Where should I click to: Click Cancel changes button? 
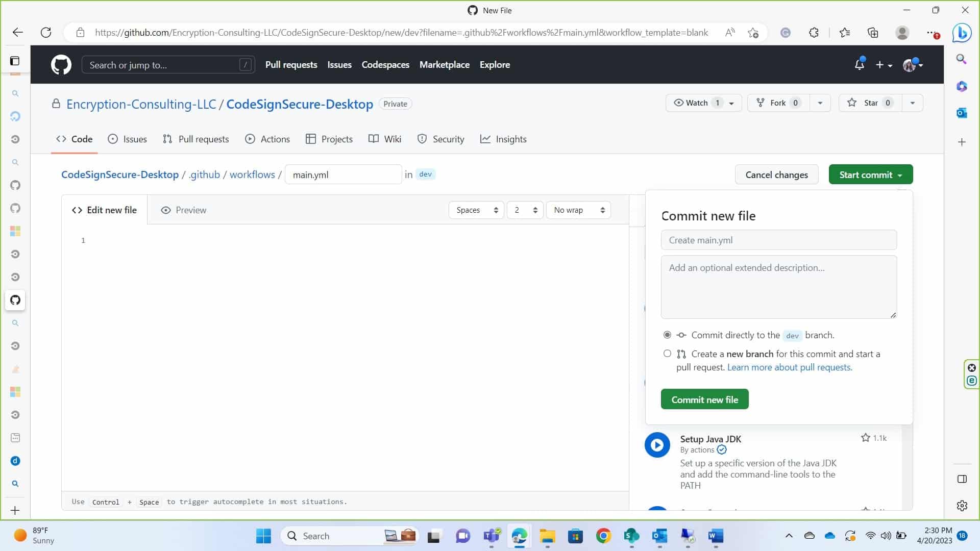pos(776,175)
